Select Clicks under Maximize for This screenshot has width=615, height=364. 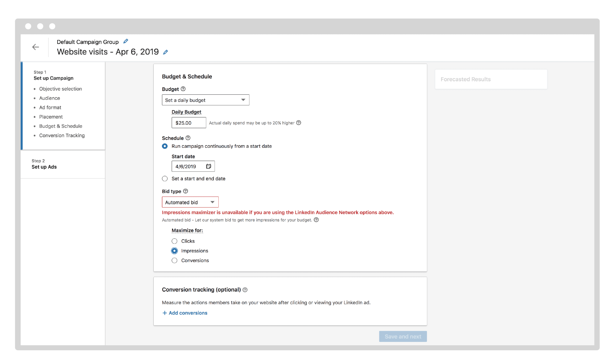(174, 241)
